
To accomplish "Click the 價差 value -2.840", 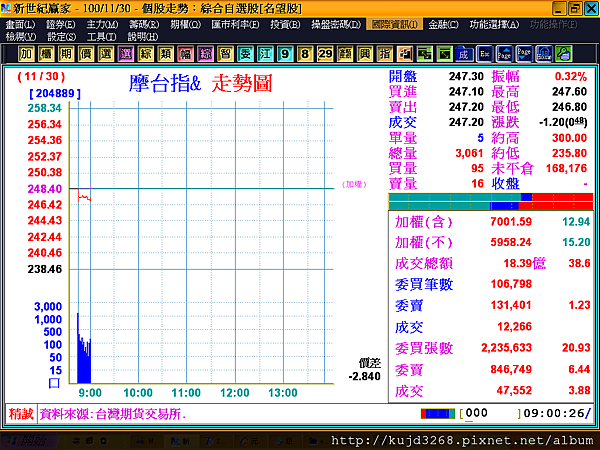I will 364,376.
